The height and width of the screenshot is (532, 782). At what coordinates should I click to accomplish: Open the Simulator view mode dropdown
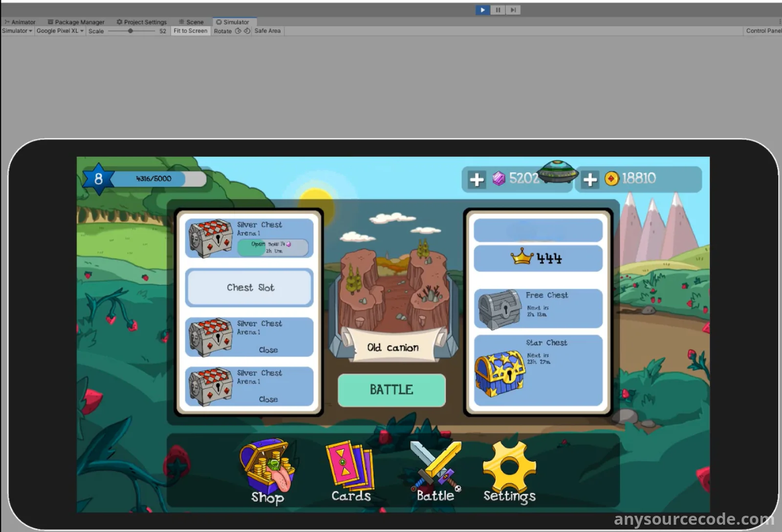point(17,31)
